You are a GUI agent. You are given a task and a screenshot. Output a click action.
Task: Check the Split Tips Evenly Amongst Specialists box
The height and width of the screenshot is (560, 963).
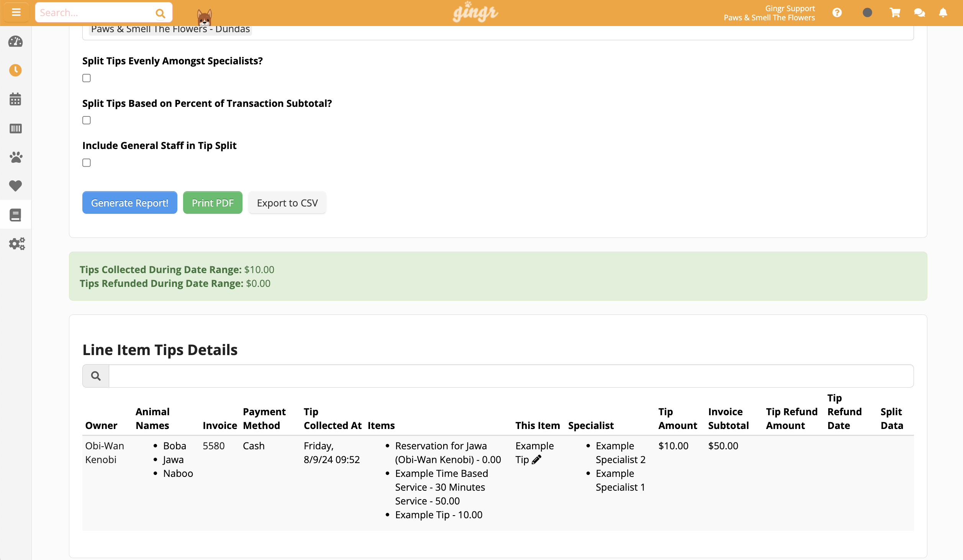[x=86, y=78]
